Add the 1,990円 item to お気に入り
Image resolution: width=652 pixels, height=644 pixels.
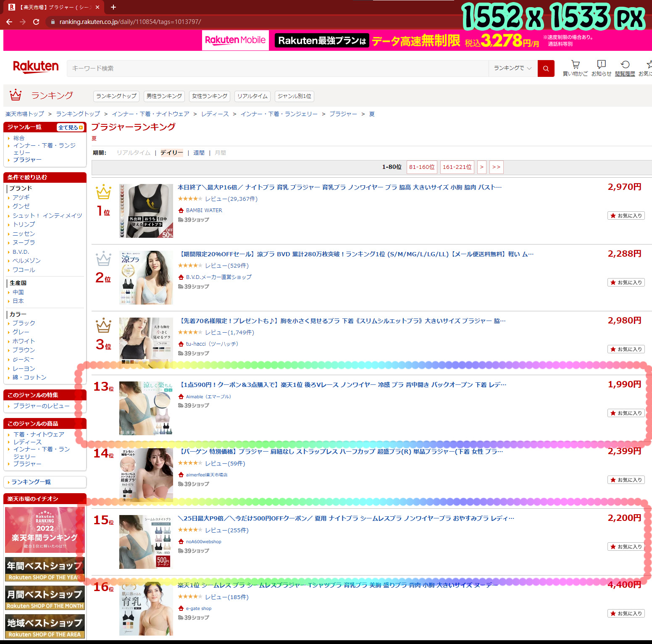pyautogui.click(x=626, y=413)
